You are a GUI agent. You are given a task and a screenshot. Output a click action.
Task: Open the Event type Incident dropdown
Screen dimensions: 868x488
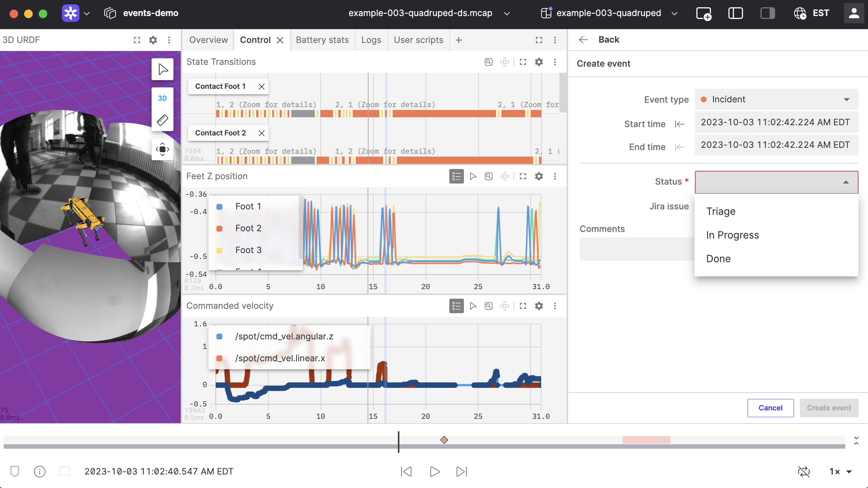[x=776, y=99]
